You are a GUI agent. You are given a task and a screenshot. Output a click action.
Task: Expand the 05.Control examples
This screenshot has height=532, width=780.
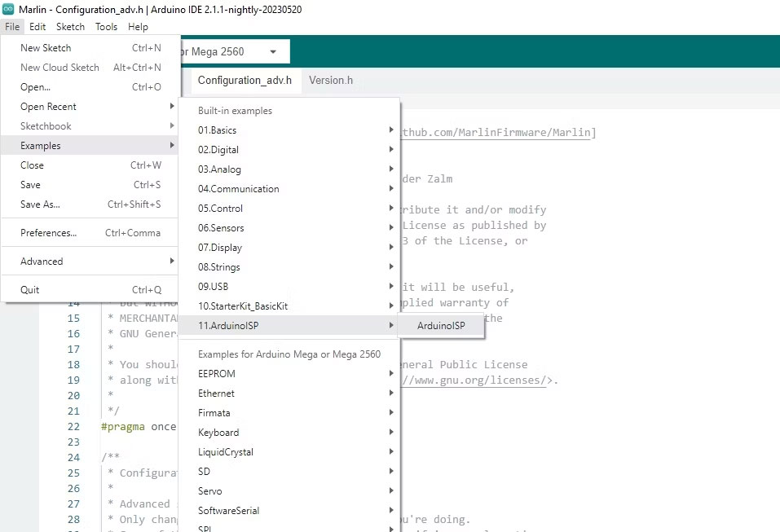289,209
